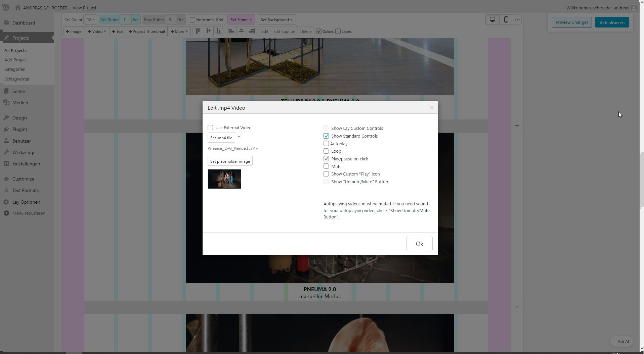
Task: Click the align right icon in toolbar
Action: coord(251,32)
